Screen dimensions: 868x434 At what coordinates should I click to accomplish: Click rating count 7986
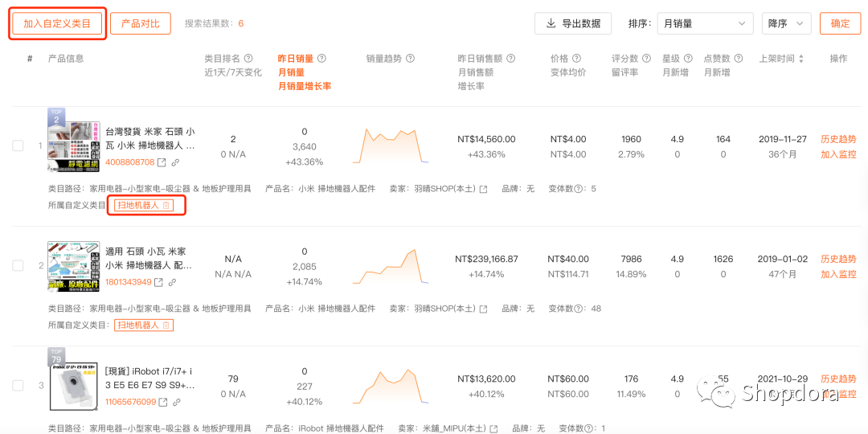(632, 259)
